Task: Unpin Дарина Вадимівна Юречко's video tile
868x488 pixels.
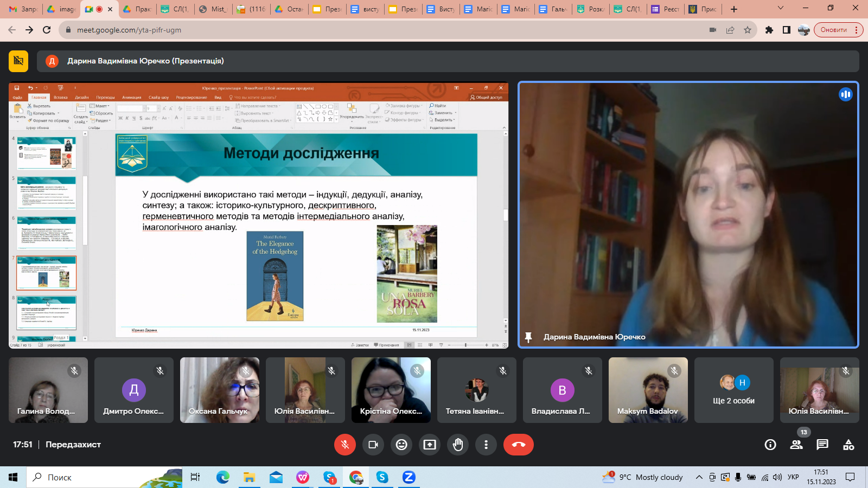Action: pyautogui.click(x=528, y=337)
